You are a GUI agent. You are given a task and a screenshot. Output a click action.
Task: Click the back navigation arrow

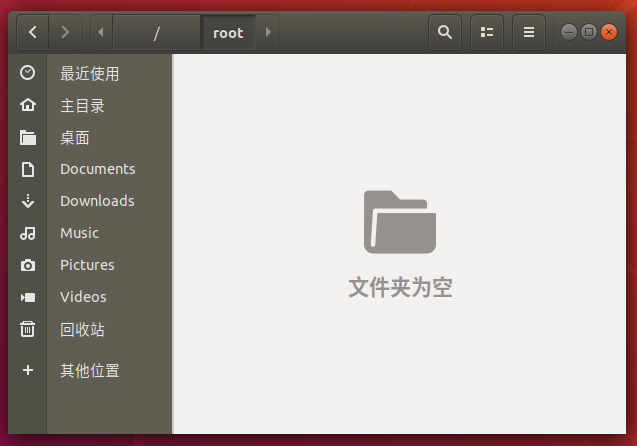click(32, 32)
